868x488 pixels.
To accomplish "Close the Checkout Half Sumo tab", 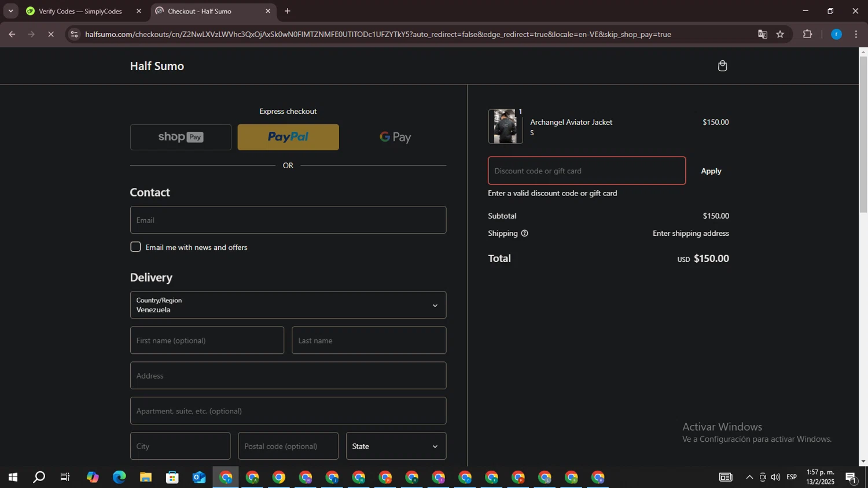I will [x=268, y=11].
